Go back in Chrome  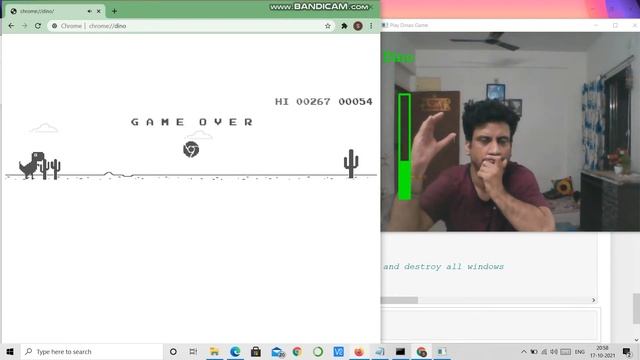click(11, 26)
